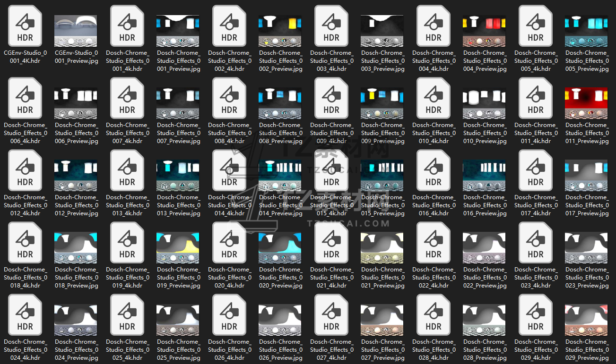Pick HDR icon for Dosch-Chrome_Studio_Effects_0026_4k.hdr
The image size is (616, 364).
pos(229,315)
